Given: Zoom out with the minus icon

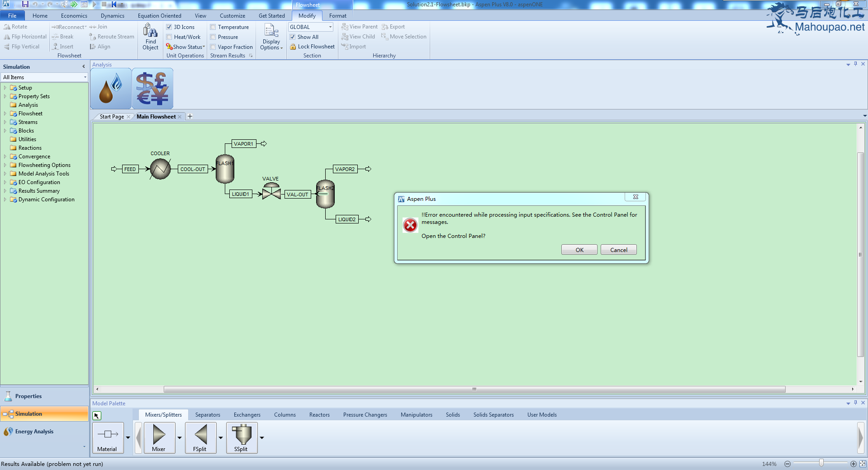Looking at the screenshot, I should tap(787, 464).
